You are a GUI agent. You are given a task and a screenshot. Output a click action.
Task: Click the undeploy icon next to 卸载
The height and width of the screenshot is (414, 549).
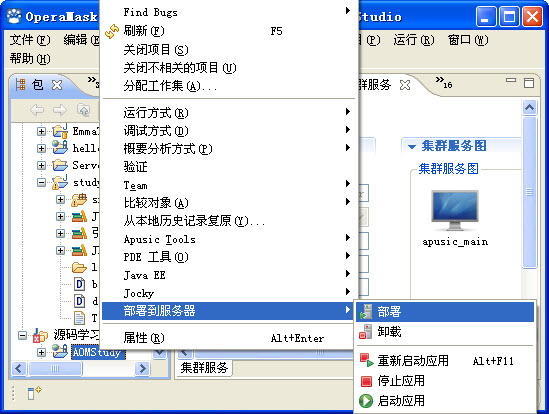[366, 331]
